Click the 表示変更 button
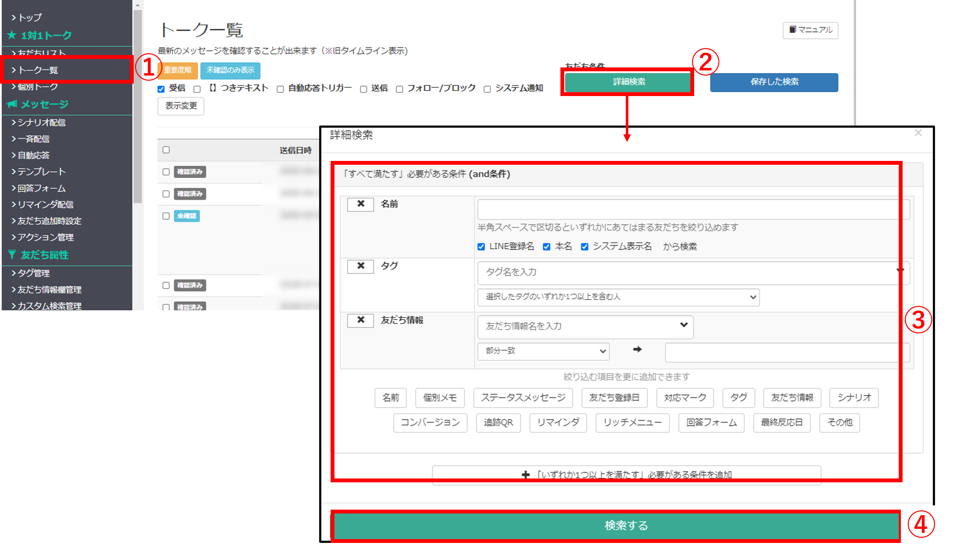Viewport: 953px width, 560px height. coord(181,106)
